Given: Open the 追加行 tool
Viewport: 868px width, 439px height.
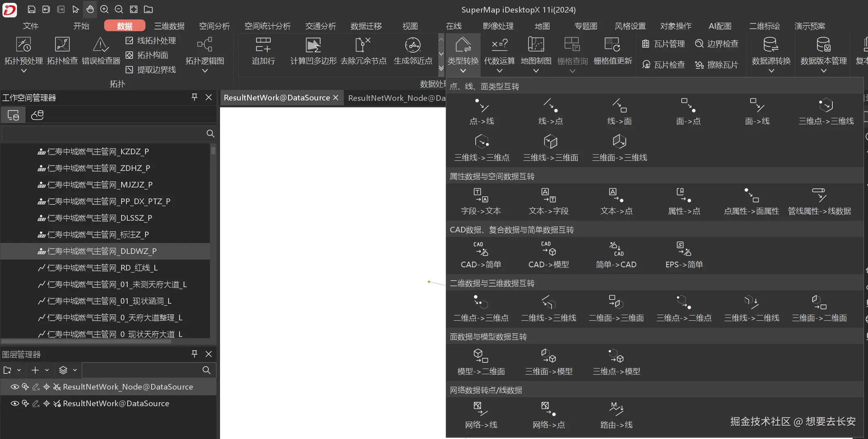Looking at the screenshot, I should tap(263, 50).
